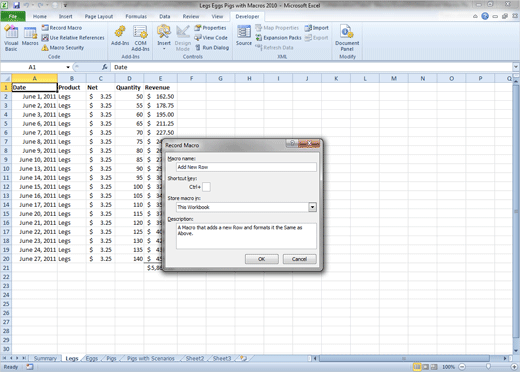Click the Select All corner button
This screenshot has width=520, height=372.
(x=6, y=79)
